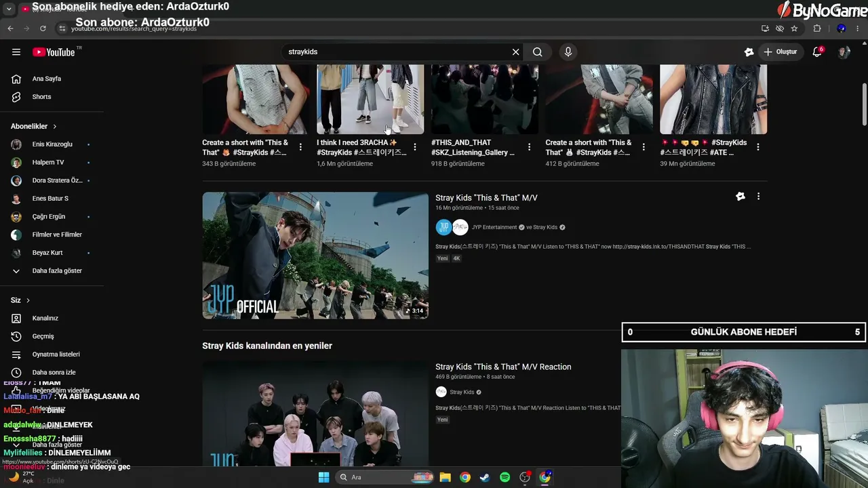Go to the YouTube logo home link
The height and width of the screenshot is (488, 868).
tap(54, 52)
